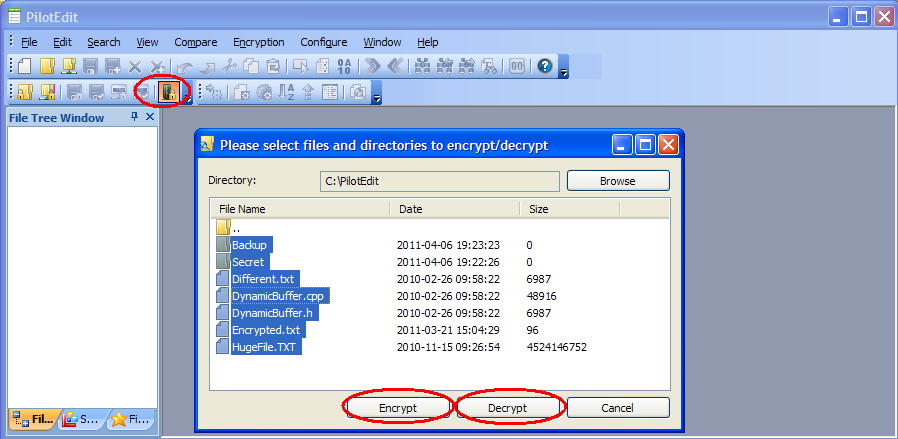Click the GO button icon in toolbar
This screenshot has width=898, height=439.
pos(517,66)
